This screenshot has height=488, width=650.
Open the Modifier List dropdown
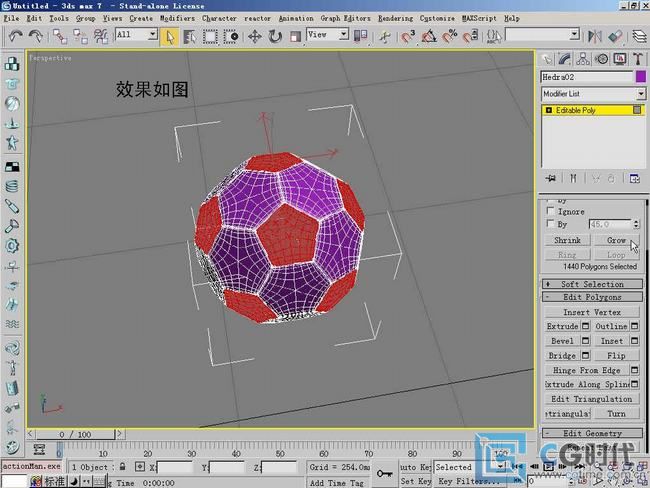(593, 94)
